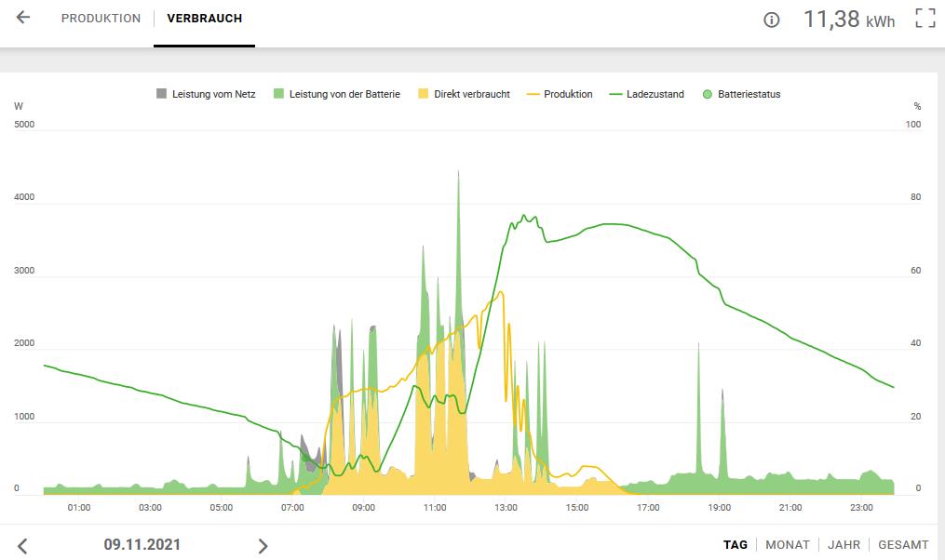Click the green Batteriestatus dot icon
The height and width of the screenshot is (560, 945).
pyautogui.click(x=708, y=94)
